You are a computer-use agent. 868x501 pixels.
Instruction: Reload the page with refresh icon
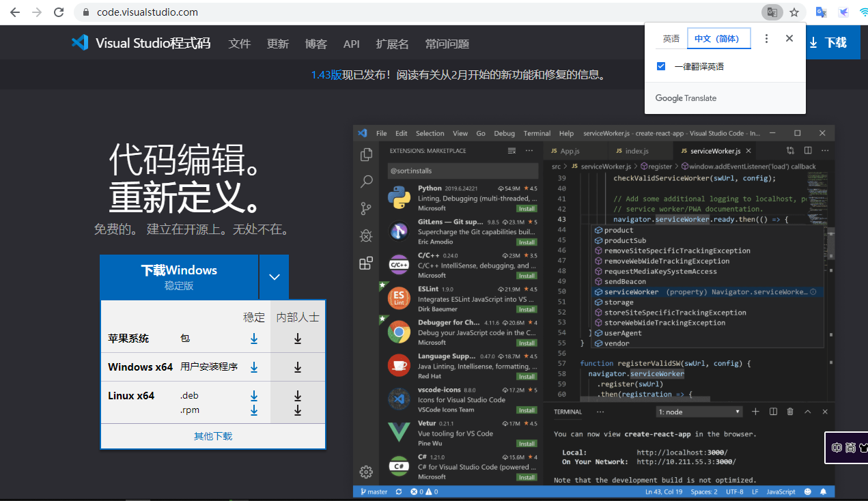[59, 12]
